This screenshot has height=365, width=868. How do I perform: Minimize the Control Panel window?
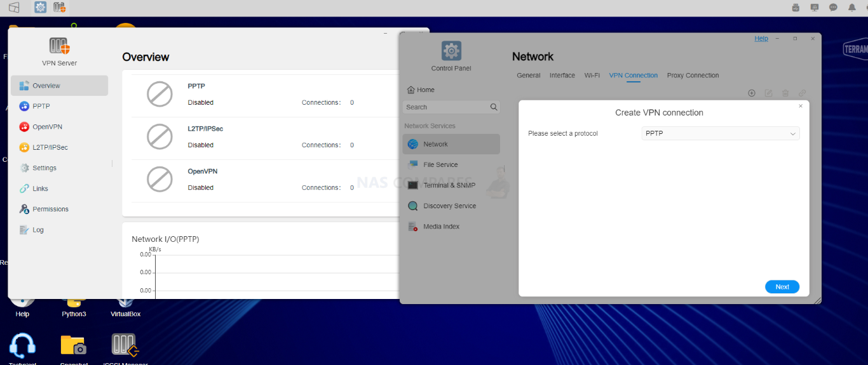[777, 39]
